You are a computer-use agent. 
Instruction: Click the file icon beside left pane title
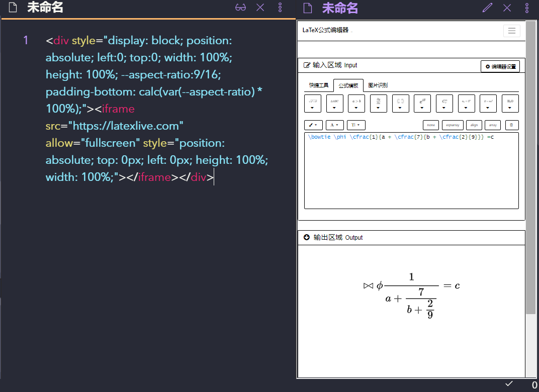click(14, 8)
